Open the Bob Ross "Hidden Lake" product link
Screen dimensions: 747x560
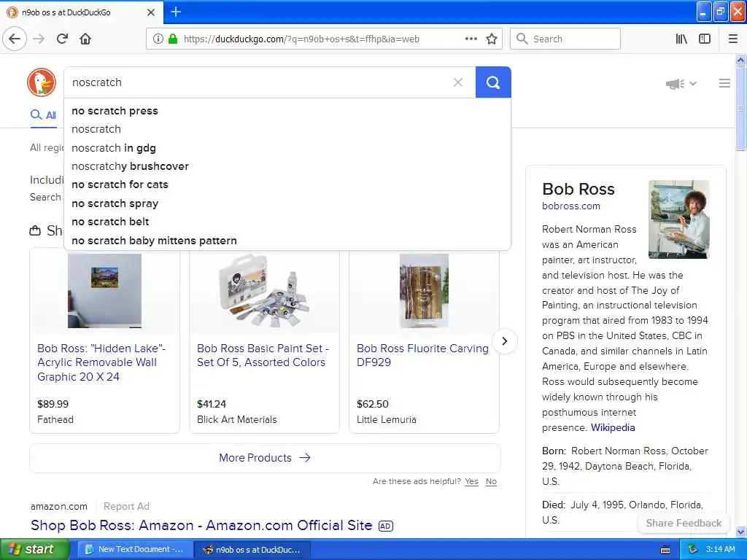click(x=101, y=362)
